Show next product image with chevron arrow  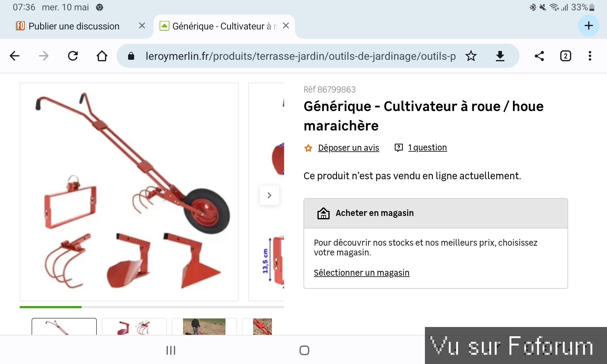[x=270, y=195]
